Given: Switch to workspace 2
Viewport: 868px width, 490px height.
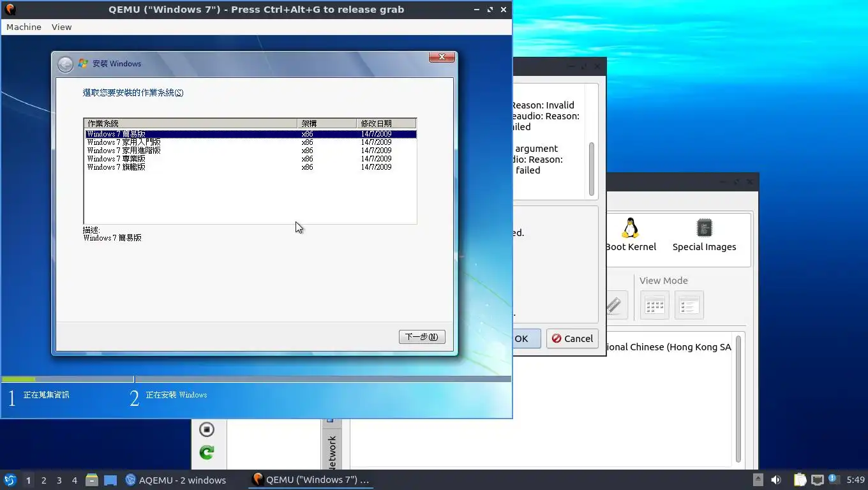Looking at the screenshot, I should click(43, 480).
